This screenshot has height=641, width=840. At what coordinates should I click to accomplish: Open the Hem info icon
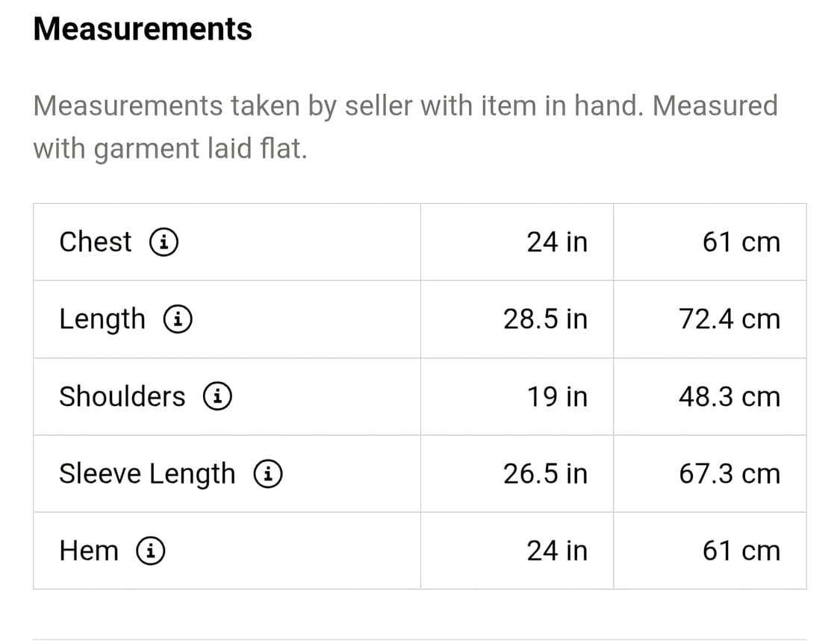[x=151, y=551]
